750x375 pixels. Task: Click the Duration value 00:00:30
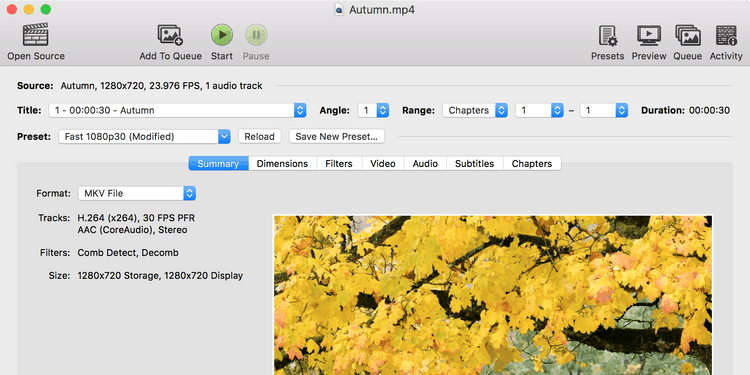pyautogui.click(x=709, y=110)
